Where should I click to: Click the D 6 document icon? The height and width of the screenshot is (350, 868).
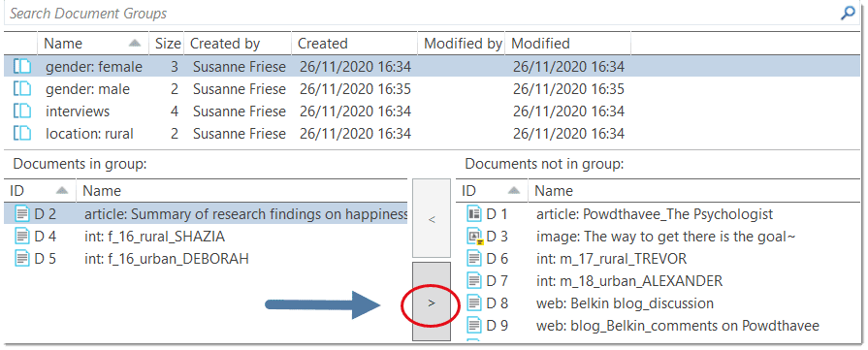coord(474,259)
